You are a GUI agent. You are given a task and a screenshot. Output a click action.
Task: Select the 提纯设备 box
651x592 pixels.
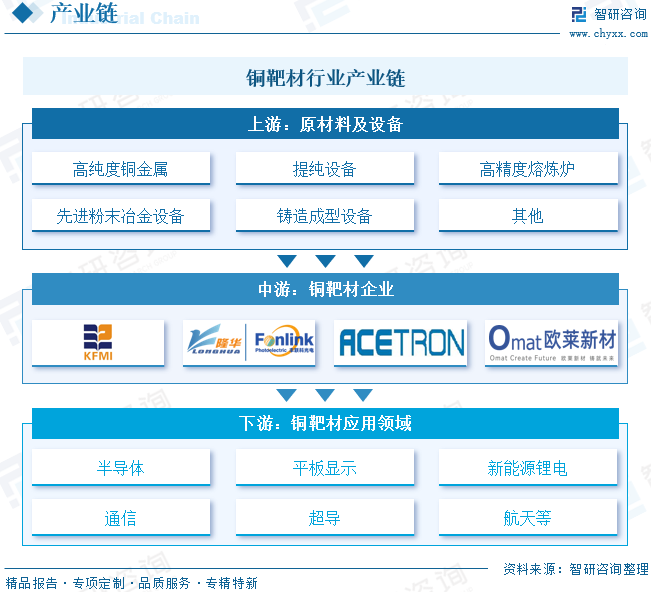[x=325, y=169]
